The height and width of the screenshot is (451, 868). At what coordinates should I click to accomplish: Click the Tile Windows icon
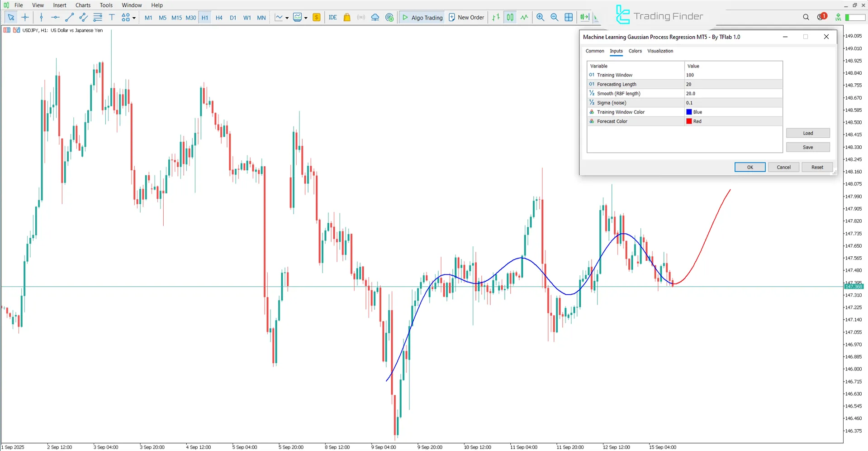tap(569, 17)
